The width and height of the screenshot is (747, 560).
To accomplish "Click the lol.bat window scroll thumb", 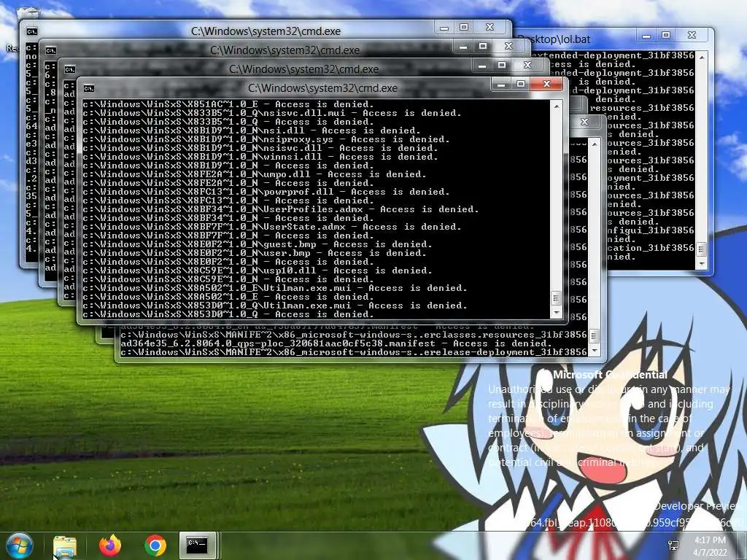I will [x=701, y=249].
